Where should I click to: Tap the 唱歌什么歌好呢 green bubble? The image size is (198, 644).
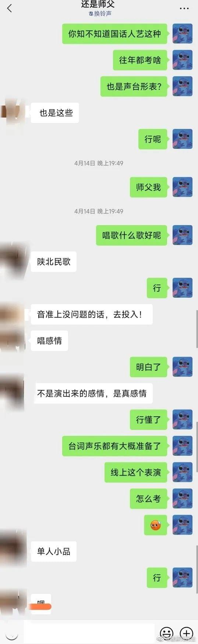pos(131,235)
